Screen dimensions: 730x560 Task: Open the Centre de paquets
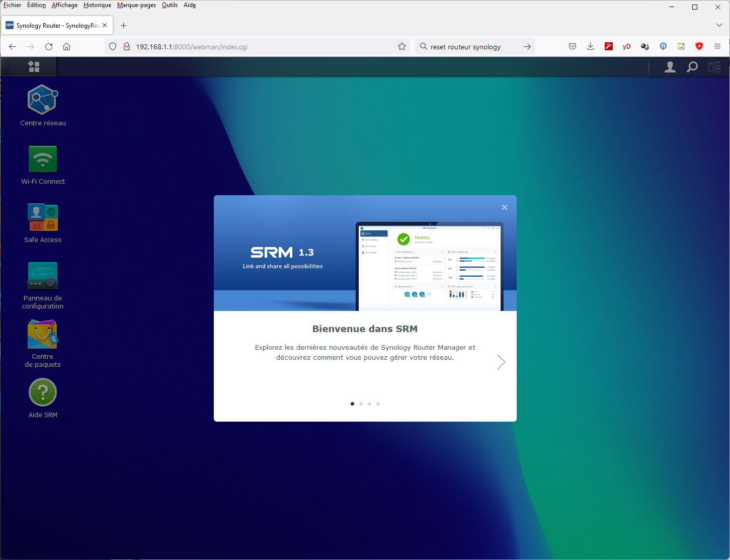pyautogui.click(x=43, y=335)
